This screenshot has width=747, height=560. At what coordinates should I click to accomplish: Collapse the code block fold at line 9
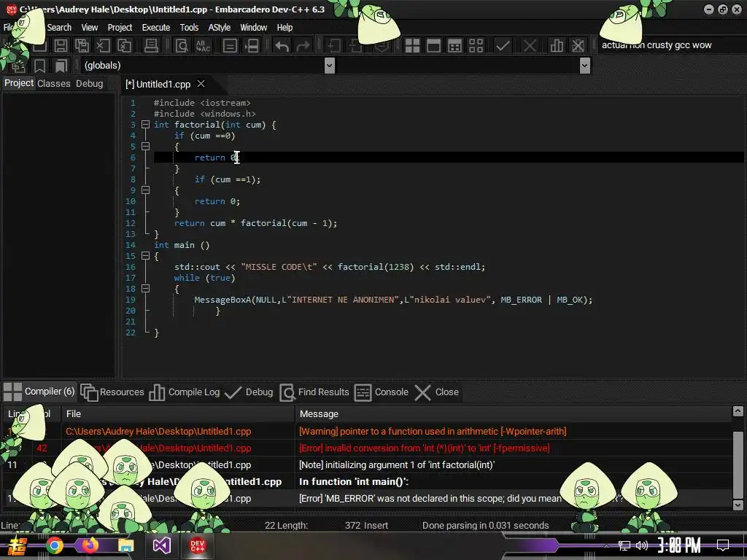click(146, 190)
